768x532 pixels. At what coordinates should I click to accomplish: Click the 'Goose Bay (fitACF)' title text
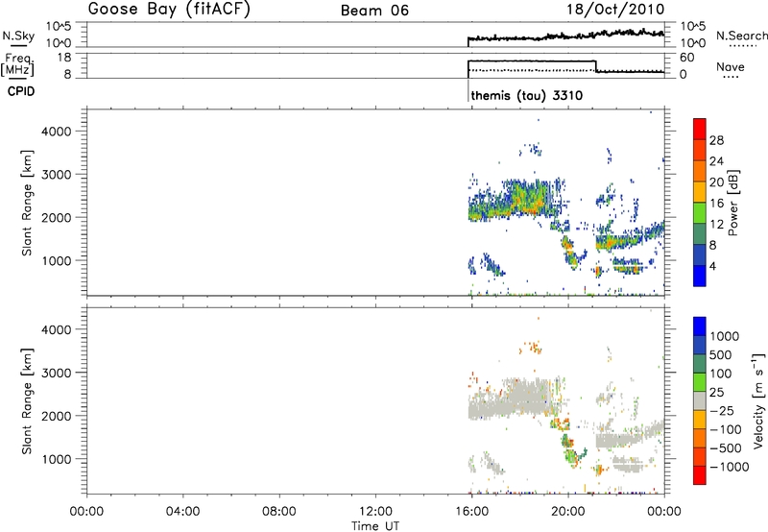(x=169, y=10)
